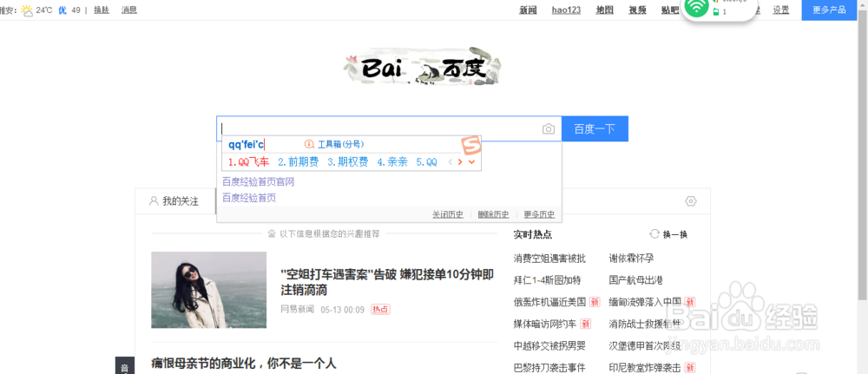Viewport: 868px width, 374px height.
Task: Select IME candidate 5.QQ
Action: click(x=426, y=162)
